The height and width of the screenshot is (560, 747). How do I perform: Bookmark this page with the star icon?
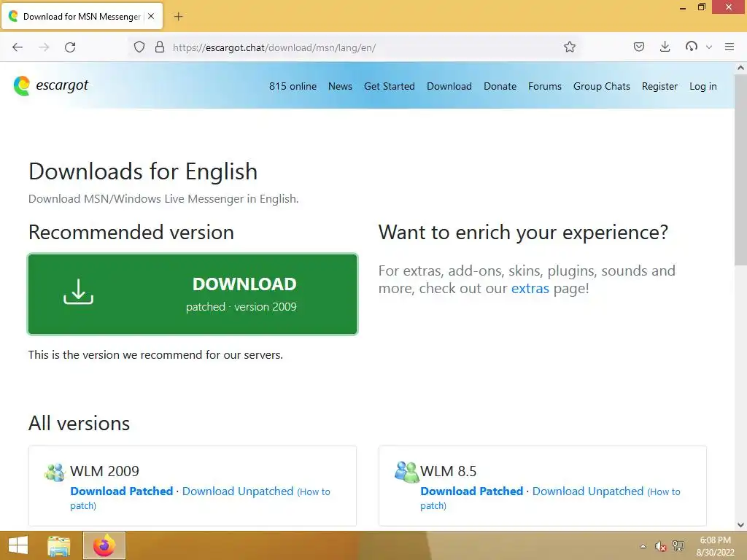pyautogui.click(x=569, y=47)
